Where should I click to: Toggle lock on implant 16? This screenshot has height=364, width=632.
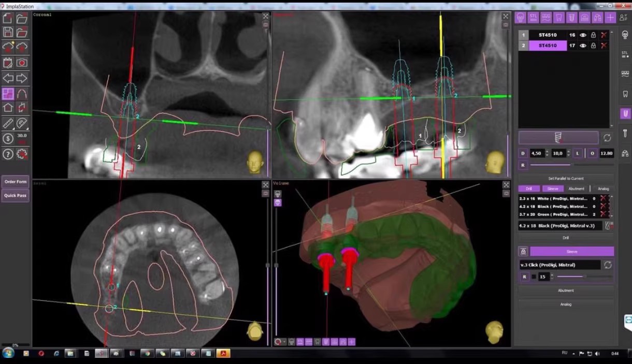click(x=593, y=35)
